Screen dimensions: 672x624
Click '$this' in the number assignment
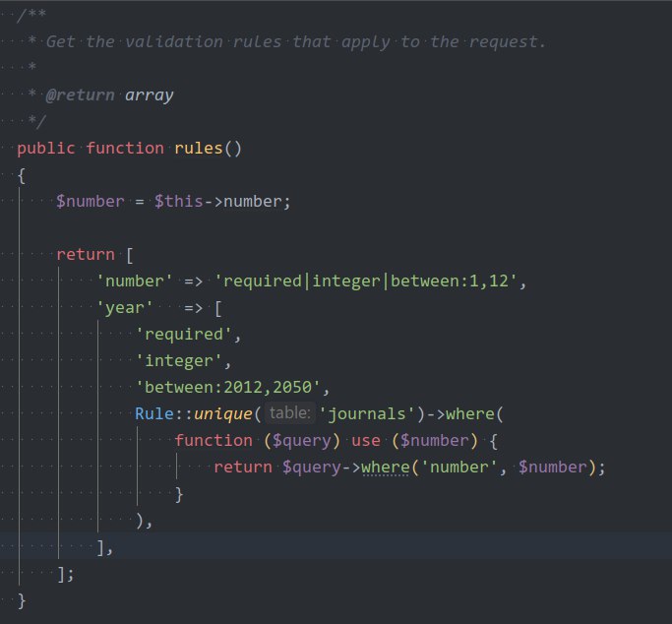click(x=179, y=202)
